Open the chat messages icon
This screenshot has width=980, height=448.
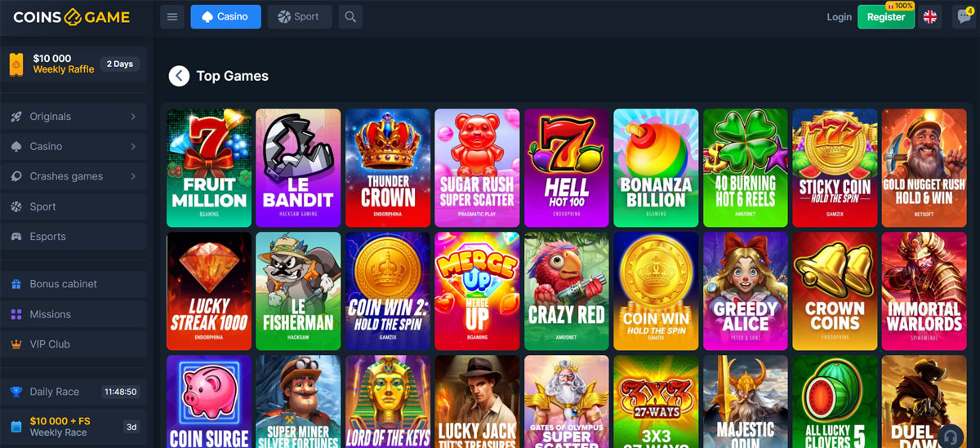tap(964, 16)
